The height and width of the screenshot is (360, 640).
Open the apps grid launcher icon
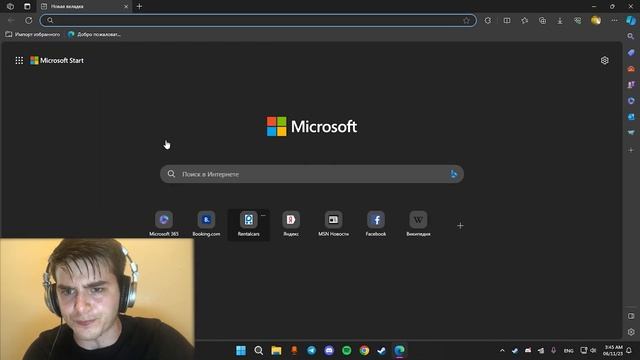(x=19, y=60)
